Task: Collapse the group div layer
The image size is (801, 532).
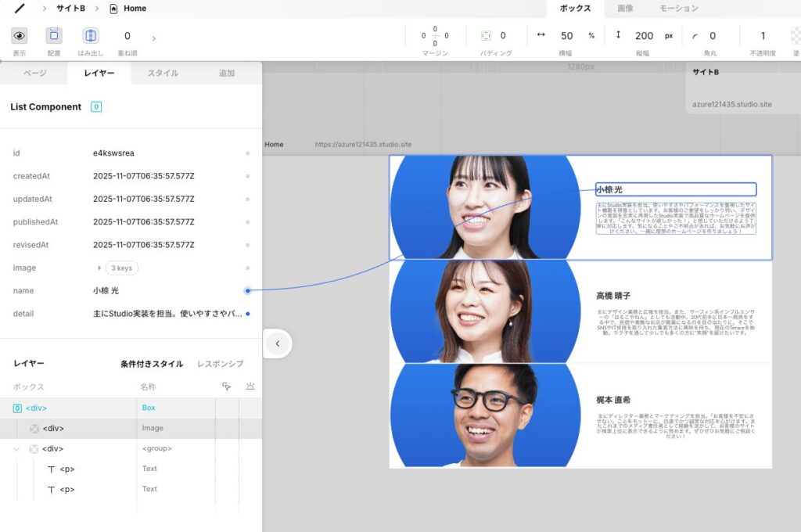Action: 17,449
